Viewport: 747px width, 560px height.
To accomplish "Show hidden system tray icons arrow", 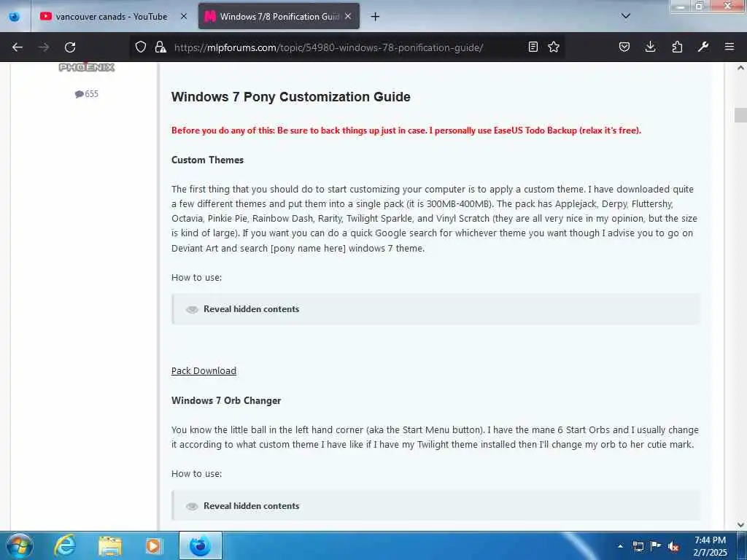I will point(620,546).
